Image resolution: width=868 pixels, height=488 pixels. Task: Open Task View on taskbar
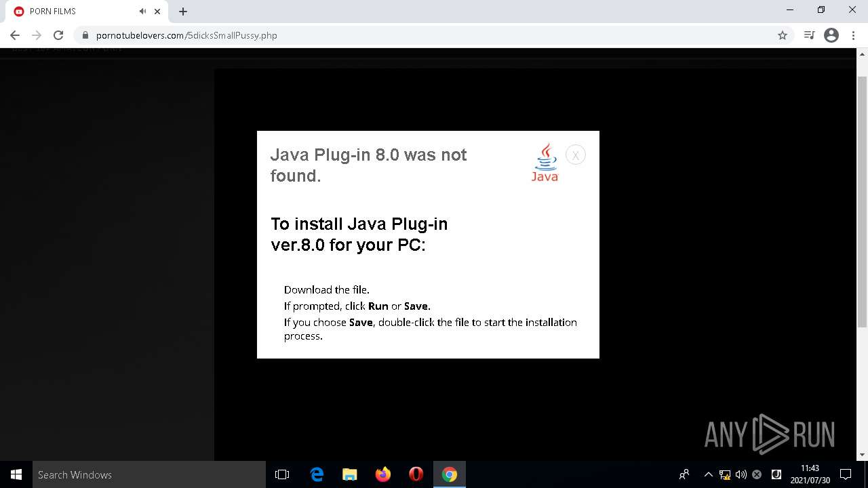point(282,474)
